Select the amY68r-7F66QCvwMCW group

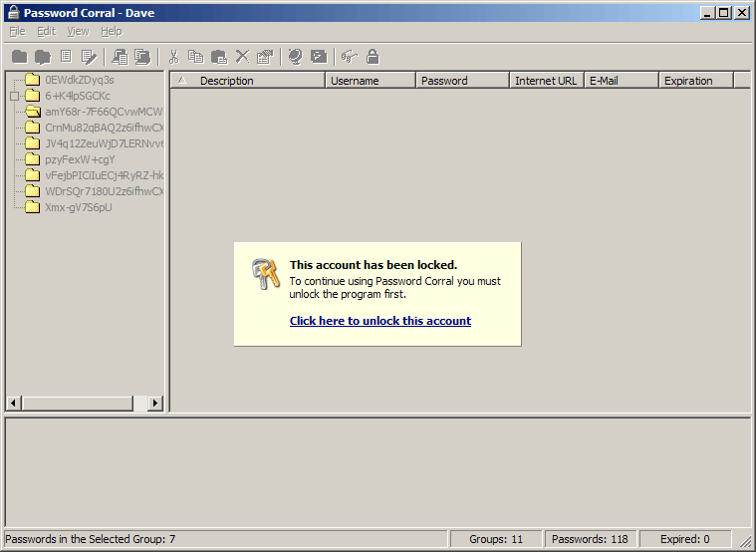(x=104, y=112)
